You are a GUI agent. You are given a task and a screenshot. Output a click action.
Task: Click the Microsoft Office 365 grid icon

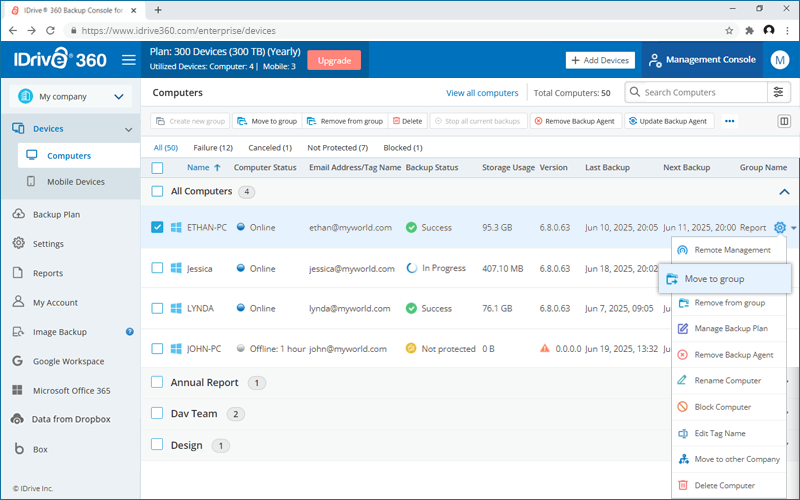(x=17, y=390)
